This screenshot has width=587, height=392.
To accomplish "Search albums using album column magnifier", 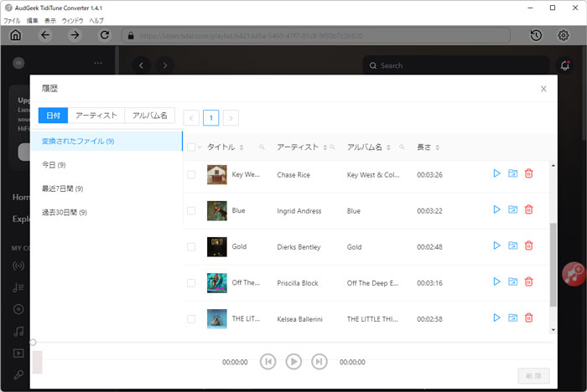I will point(402,147).
